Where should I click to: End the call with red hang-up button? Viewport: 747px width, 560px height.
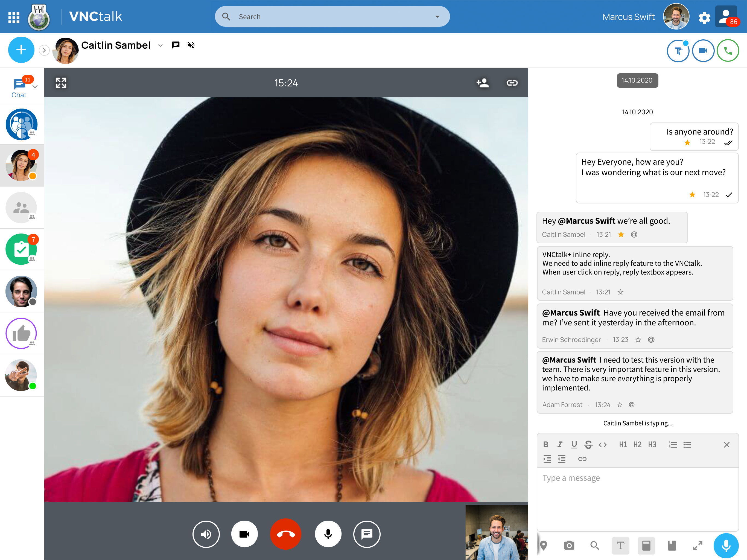coord(285,534)
